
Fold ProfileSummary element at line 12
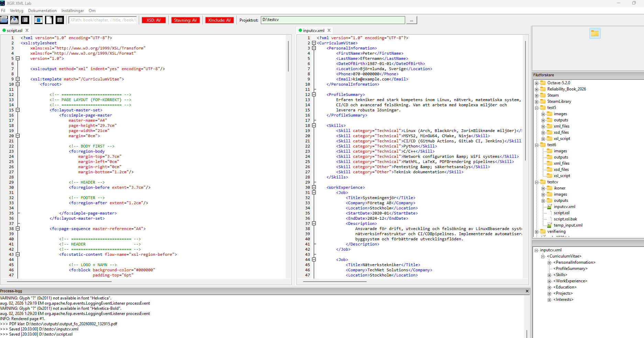point(314,95)
